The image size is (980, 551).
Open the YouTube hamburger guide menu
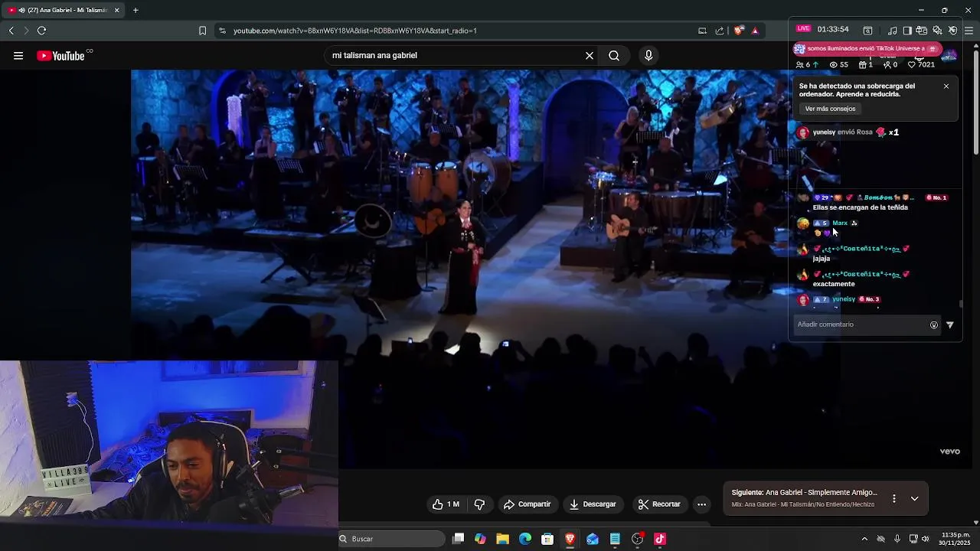(x=18, y=55)
